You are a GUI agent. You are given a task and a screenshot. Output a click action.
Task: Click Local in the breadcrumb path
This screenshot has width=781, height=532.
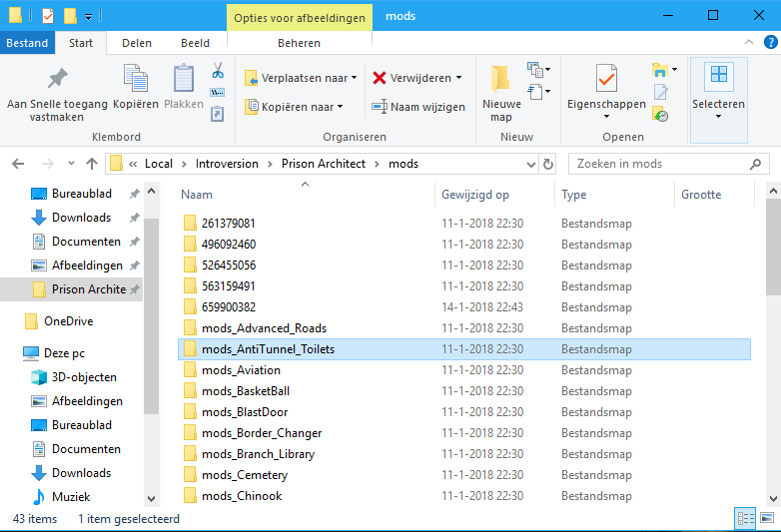[159, 164]
